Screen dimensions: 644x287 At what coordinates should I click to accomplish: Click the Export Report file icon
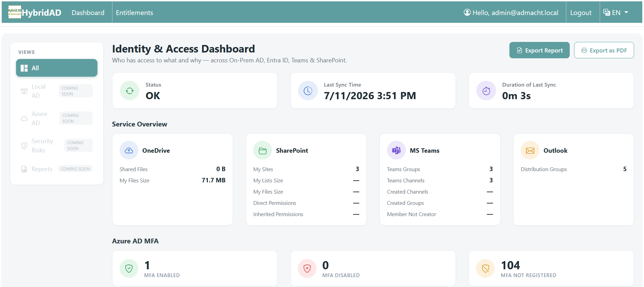pyautogui.click(x=520, y=50)
